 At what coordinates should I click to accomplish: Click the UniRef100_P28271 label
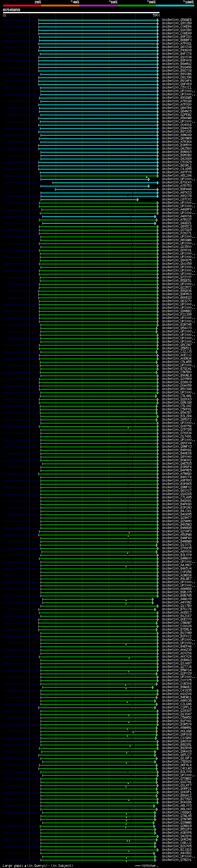177,233
